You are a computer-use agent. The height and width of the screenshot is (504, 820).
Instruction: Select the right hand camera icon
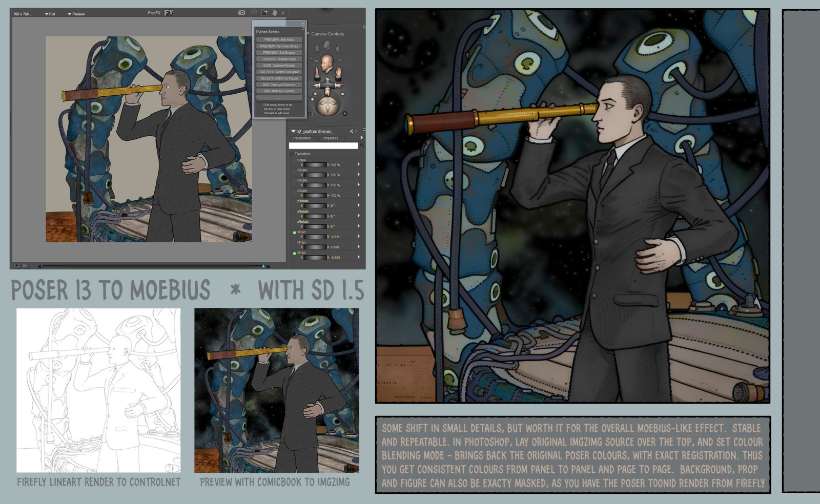tap(337, 49)
